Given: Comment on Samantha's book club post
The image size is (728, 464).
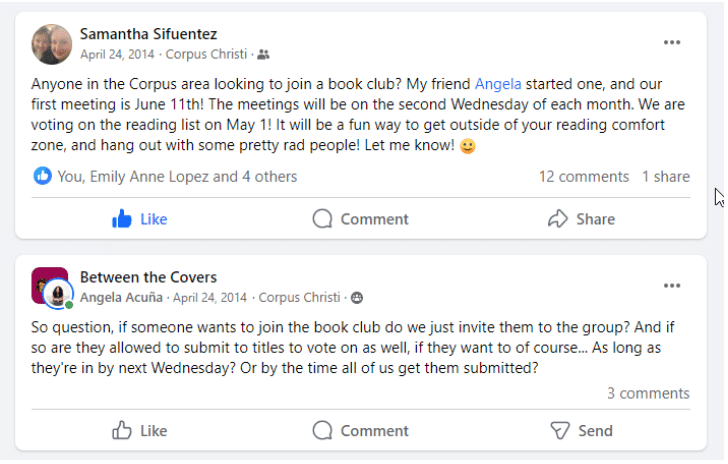Looking at the screenshot, I should click(361, 219).
